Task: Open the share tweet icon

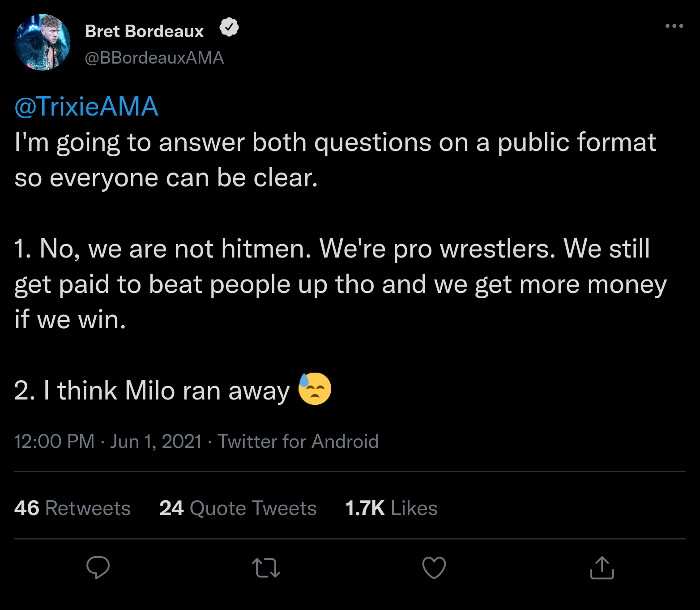Action: click(x=602, y=568)
